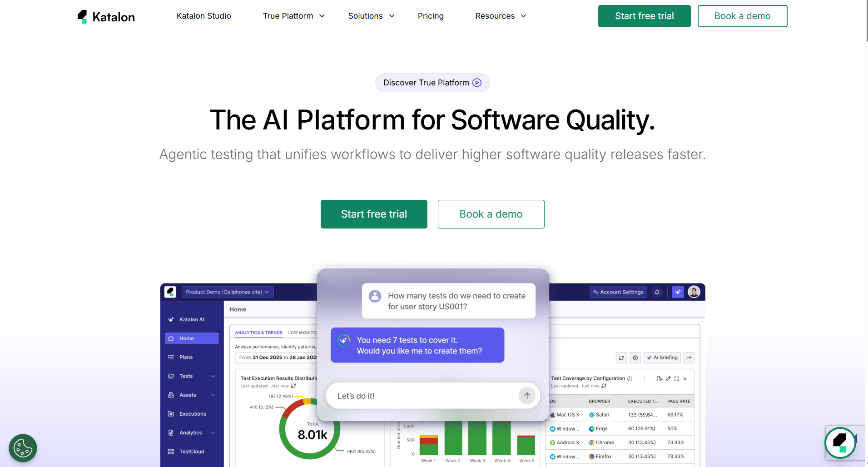Click the Katalon AI sparkle button in dashboard header
The image size is (868, 467).
pyautogui.click(x=678, y=292)
